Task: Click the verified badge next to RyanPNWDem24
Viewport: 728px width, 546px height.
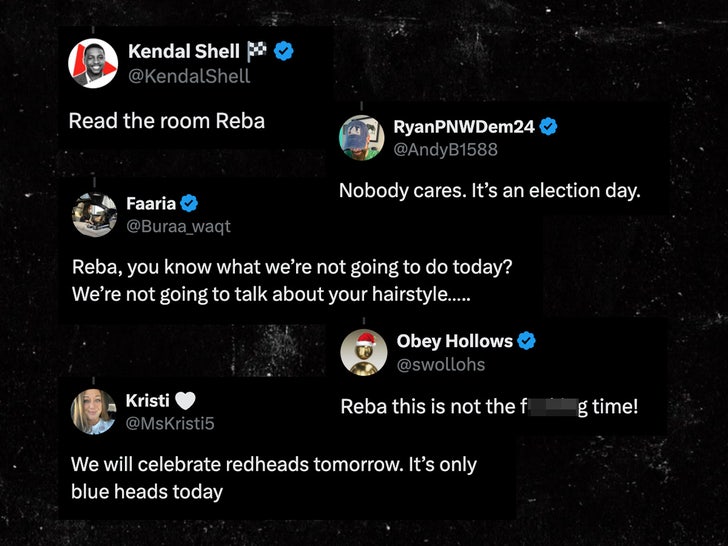Action: [x=548, y=127]
